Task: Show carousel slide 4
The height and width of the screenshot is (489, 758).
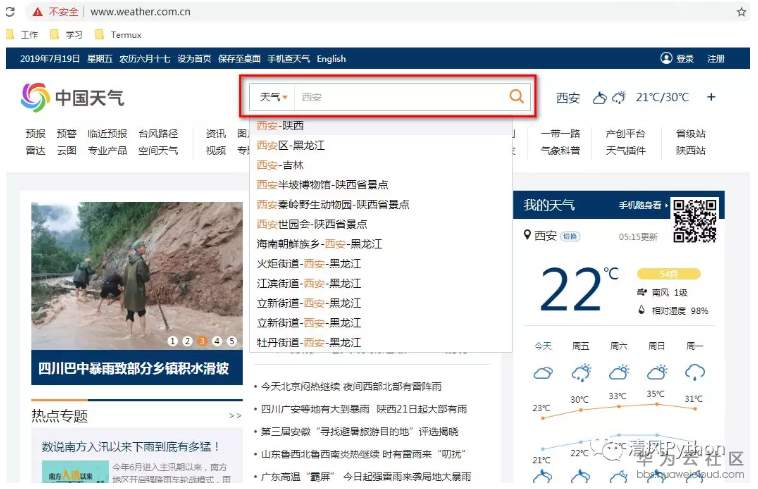Action: 217,341
